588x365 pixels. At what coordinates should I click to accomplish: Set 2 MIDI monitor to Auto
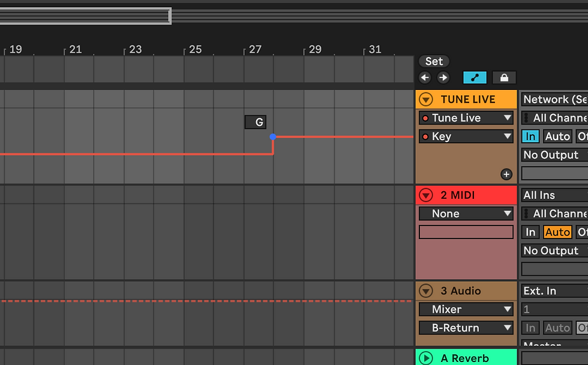click(557, 232)
